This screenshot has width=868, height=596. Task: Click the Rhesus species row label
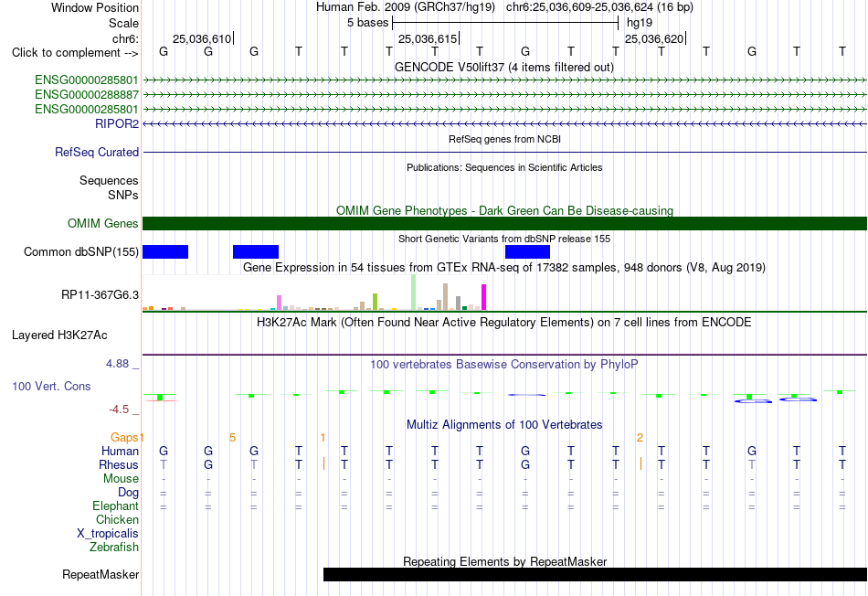(119, 464)
